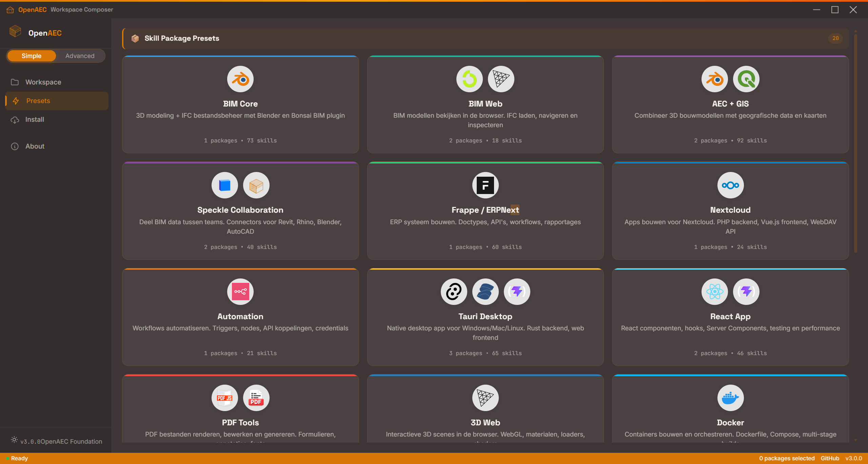Click the Three.js icon on BIM Web card

tap(501, 79)
